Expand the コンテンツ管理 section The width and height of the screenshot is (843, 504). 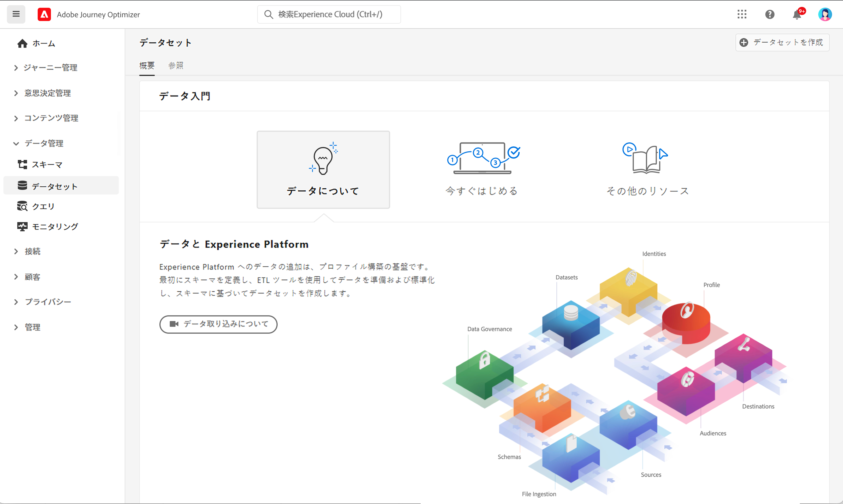pos(51,118)
